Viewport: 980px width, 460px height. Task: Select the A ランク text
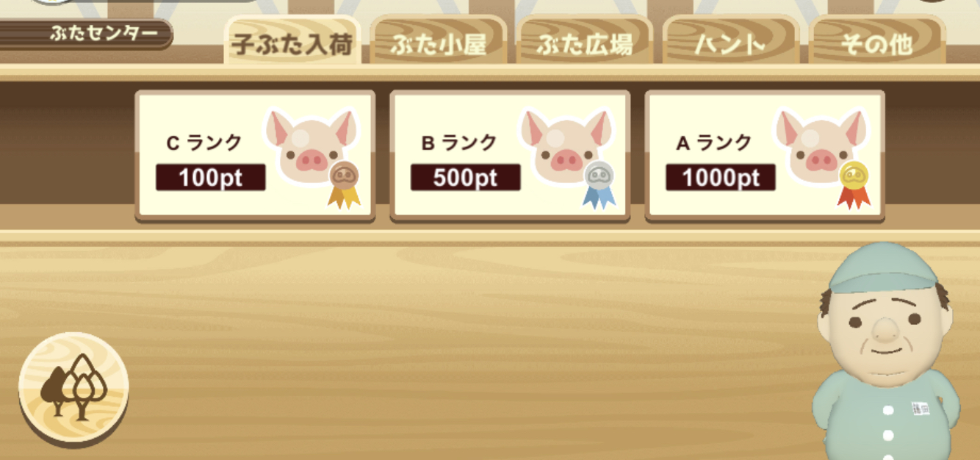coord(714,143)
